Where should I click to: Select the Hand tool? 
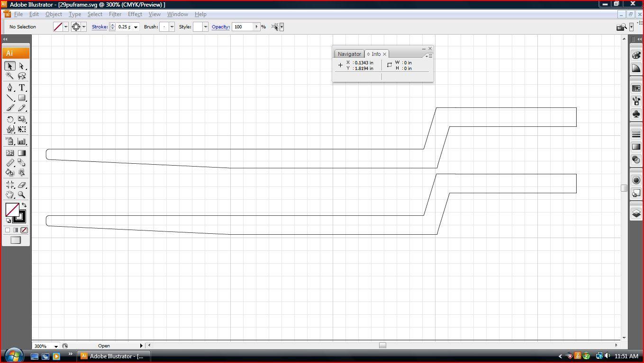click(10, 195)
